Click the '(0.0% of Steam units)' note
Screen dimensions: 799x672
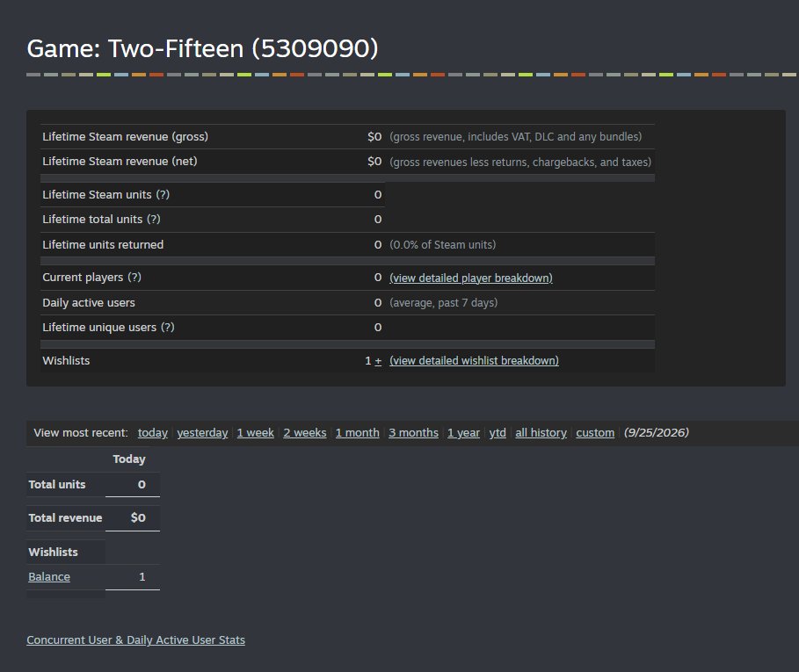coord(442,244)
